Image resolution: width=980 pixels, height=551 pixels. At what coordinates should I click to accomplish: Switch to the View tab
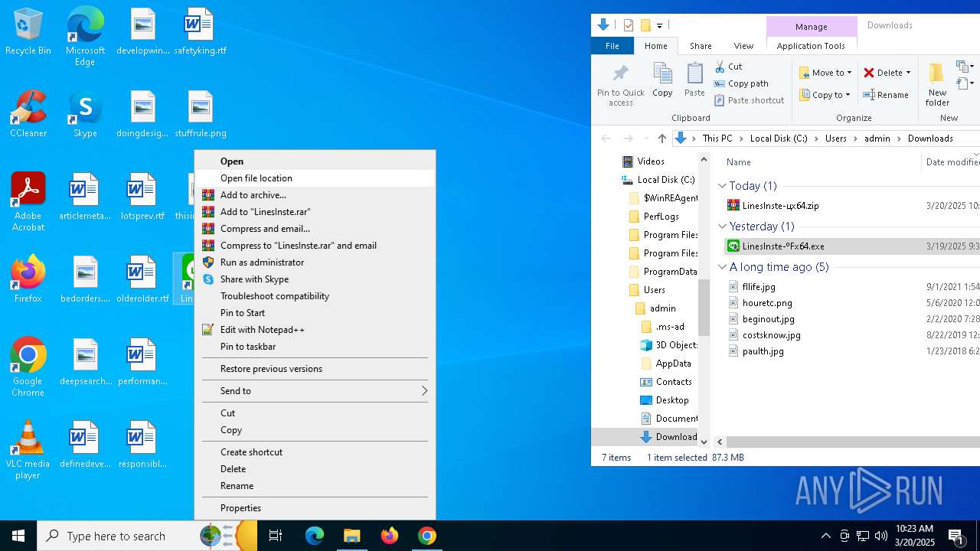coord(743,46)
